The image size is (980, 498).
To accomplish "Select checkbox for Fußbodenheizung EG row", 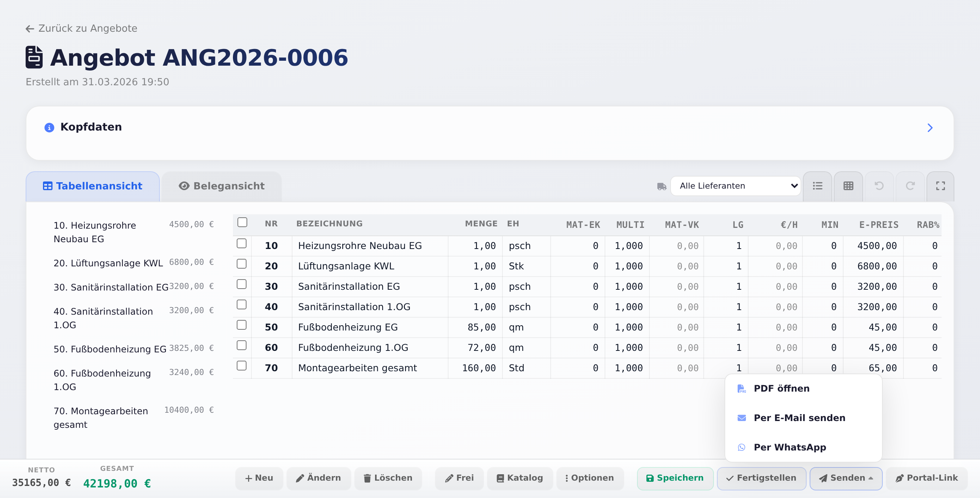I will (242, 325).
